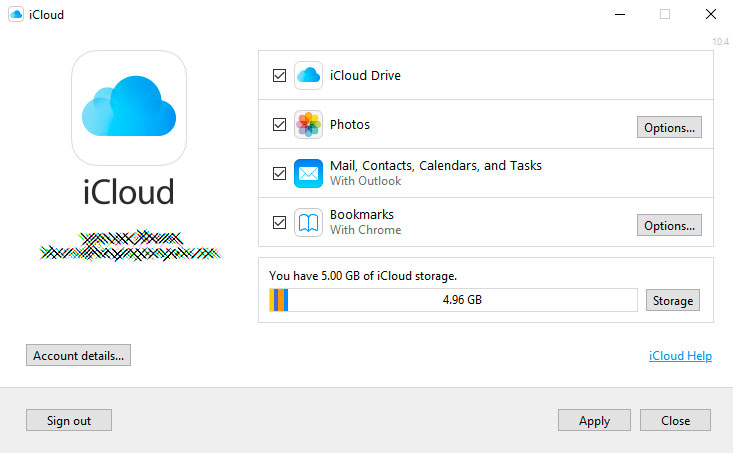
Task: Open the Storage management button
Action: 673,300
